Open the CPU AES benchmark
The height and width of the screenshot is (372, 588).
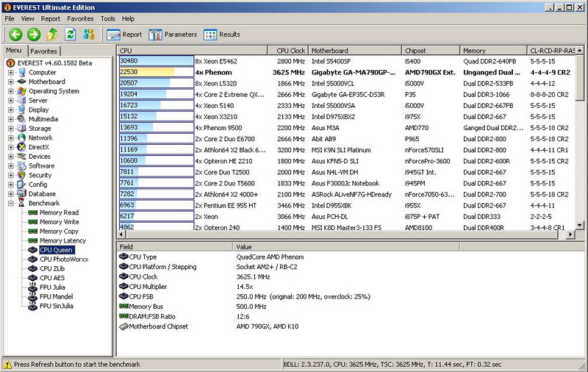(x=52, y=278)
